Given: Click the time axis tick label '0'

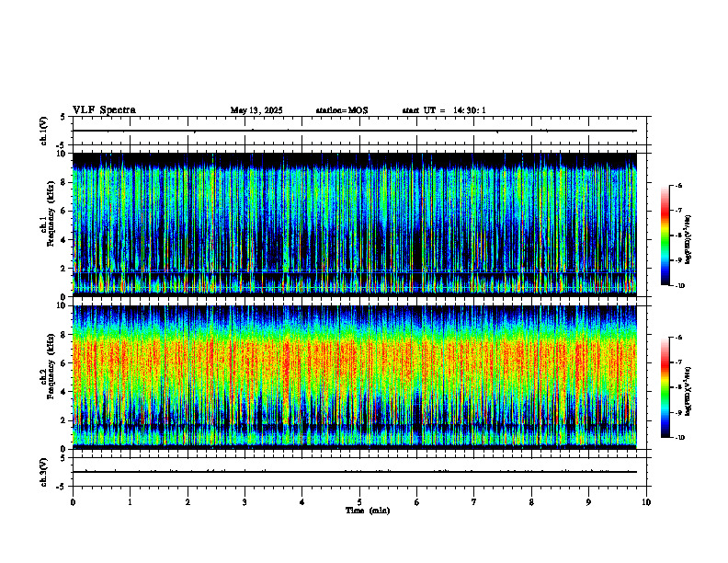Looking at the screenshot, I should click(x=73, y=502).
